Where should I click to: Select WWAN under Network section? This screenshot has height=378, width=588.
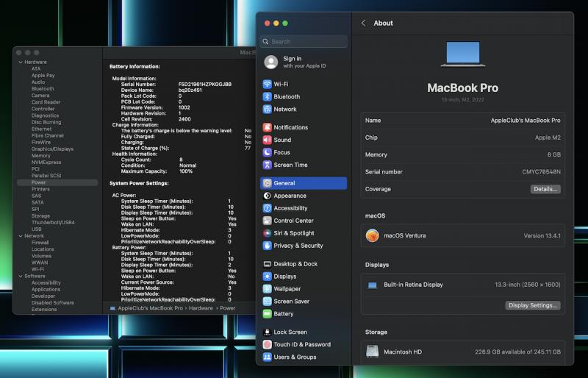pos(40,263)
